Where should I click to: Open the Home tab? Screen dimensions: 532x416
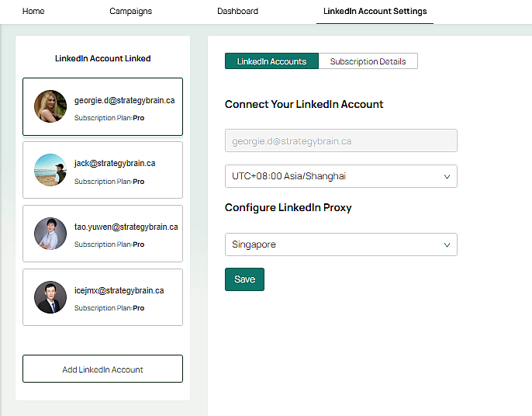coord(33,11)
